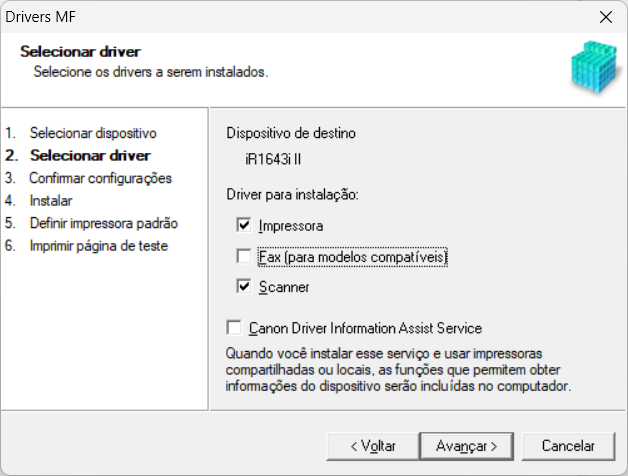
Task: Enable Canon Driver Information Assist Service
Action: pyautogui.click(x=234, y=328)
